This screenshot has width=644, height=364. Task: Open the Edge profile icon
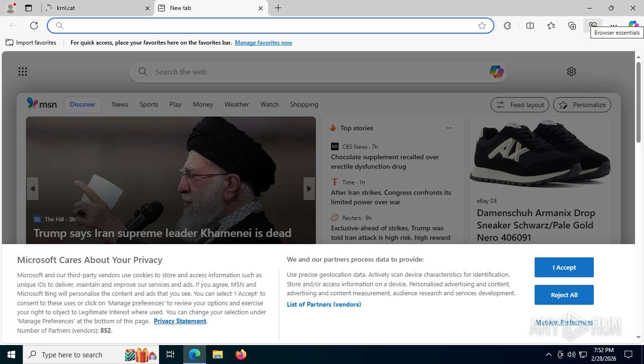click(10, 8)
